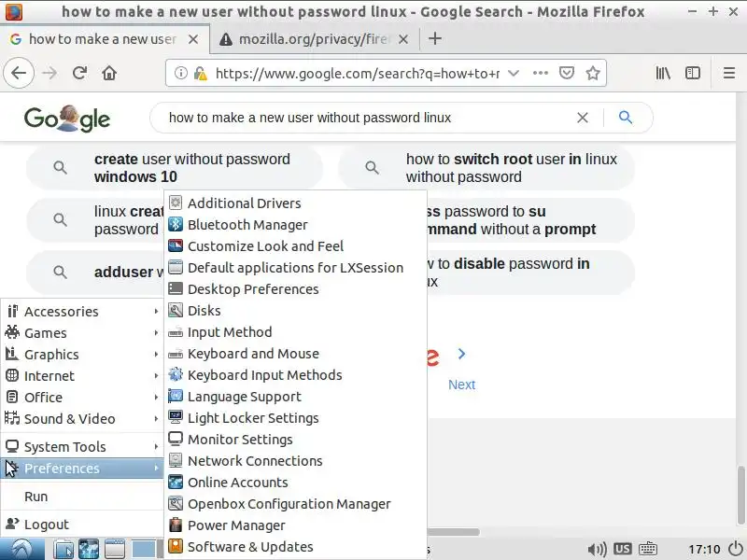Screen dimensions: 747x560
Task: Show the Firefox sidebars
Action: (693, 73)
